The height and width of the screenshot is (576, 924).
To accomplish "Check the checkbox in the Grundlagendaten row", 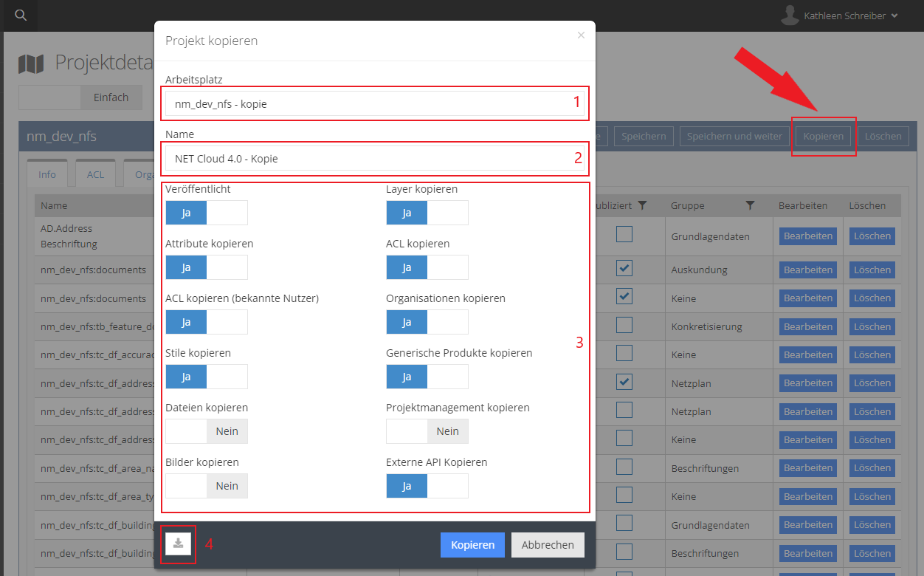I will (x=624, y=235).
